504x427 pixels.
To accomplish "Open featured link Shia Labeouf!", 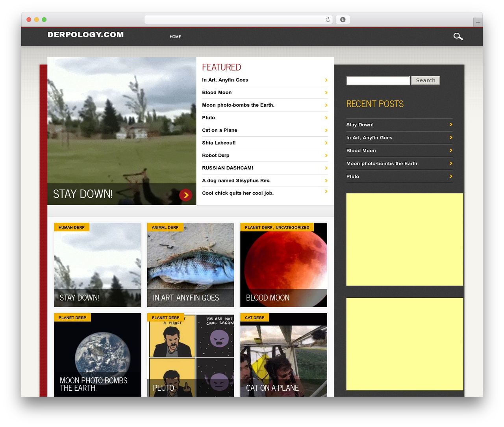I will point(219,143).
